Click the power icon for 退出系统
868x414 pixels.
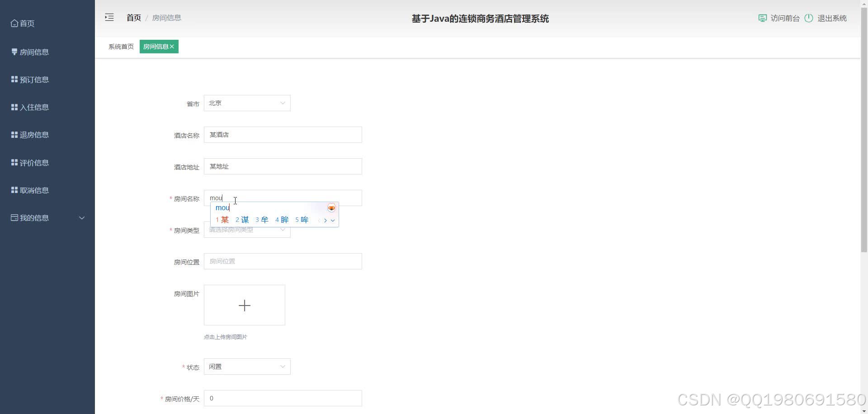(809, 18)
